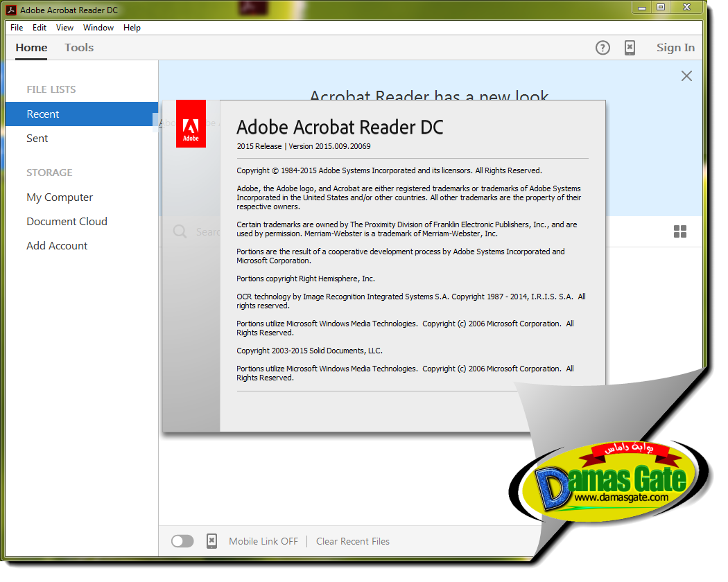
Task: Click the Acrobat app icon in title bar
Action: point(11,10)
